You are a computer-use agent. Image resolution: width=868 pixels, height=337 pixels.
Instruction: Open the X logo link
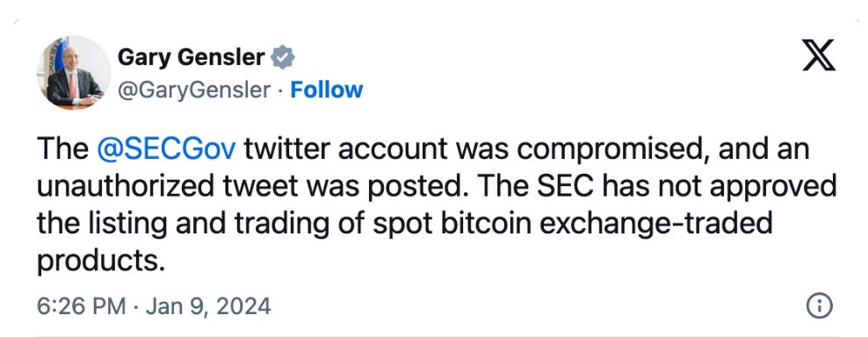click(819, 56)
